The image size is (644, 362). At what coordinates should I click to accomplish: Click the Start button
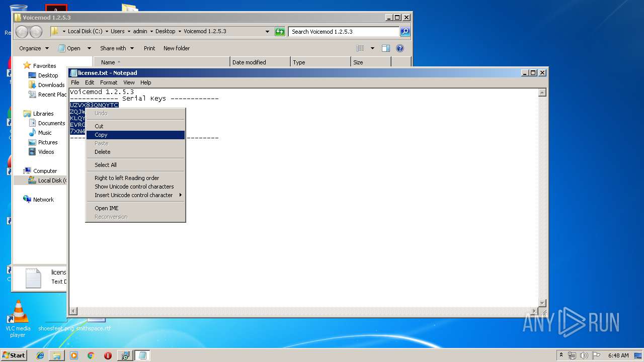(14, 355)
